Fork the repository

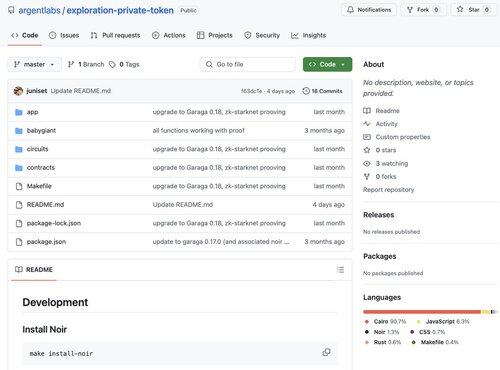pos(423,10)
